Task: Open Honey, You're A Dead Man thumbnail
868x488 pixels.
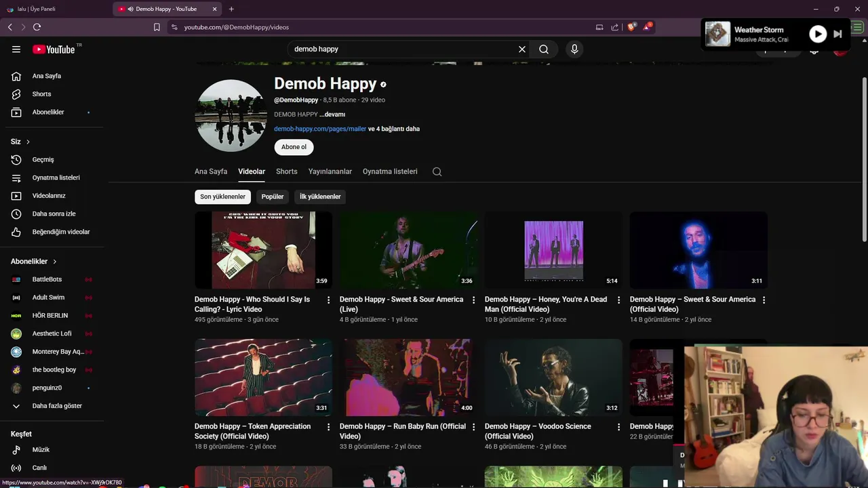Action: (553, 250)
